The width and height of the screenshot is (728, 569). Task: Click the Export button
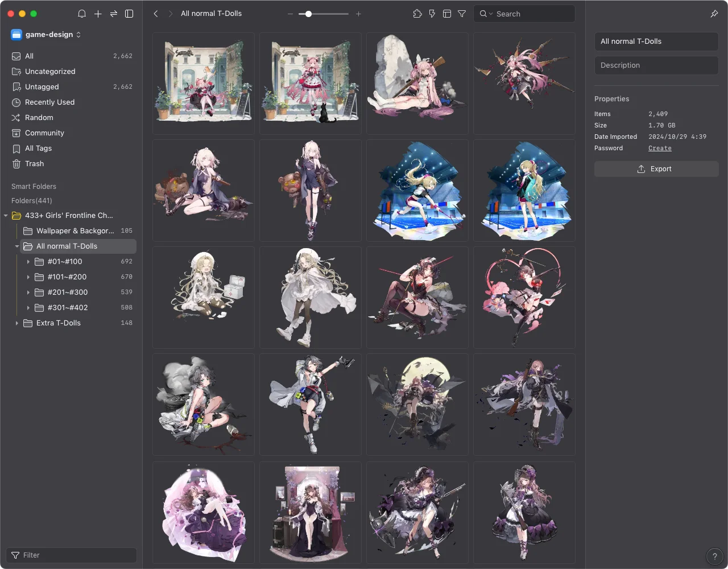point(656,169)
